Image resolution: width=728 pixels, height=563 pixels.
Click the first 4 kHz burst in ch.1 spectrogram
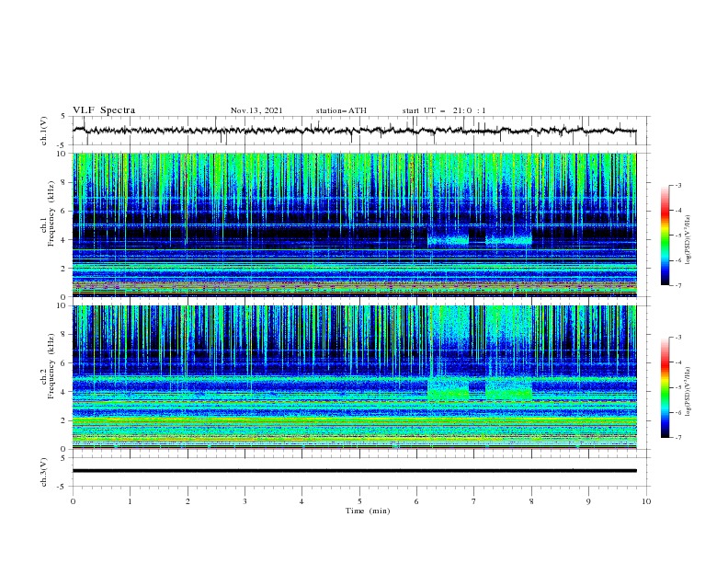448,240
